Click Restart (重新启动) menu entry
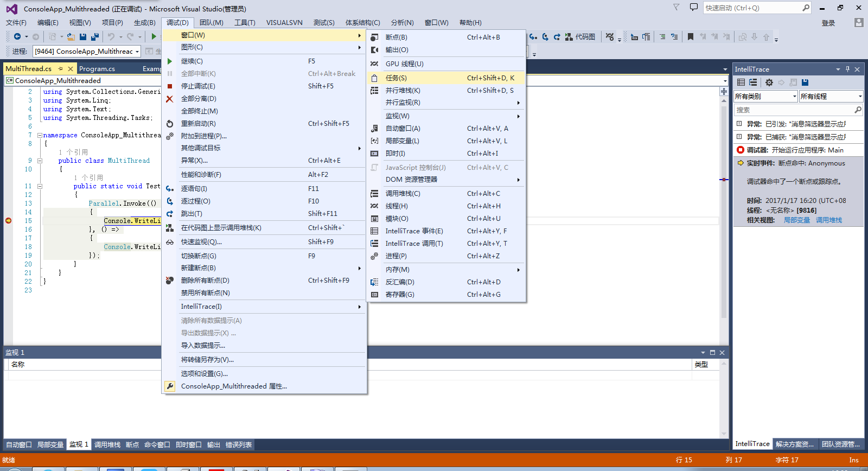868x471 pixels. click(x=264, y=124)
